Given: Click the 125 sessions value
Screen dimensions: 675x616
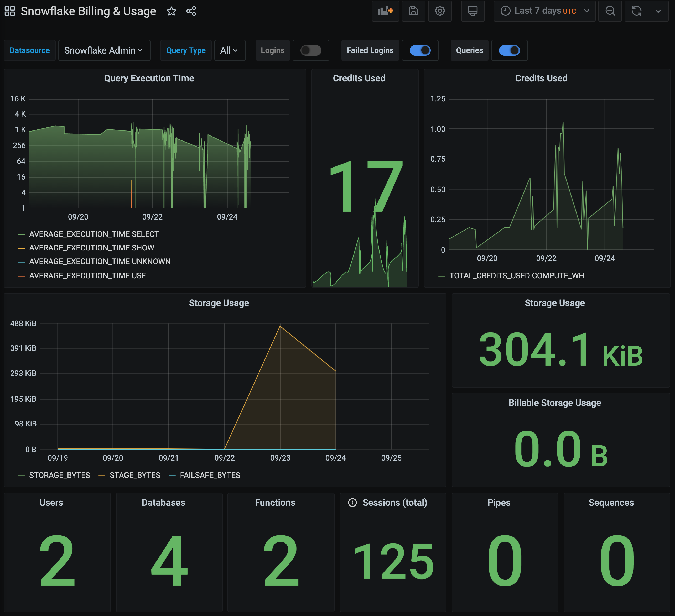Looking at the screenshot, I should pyautogui.click(x=393, y=561).
